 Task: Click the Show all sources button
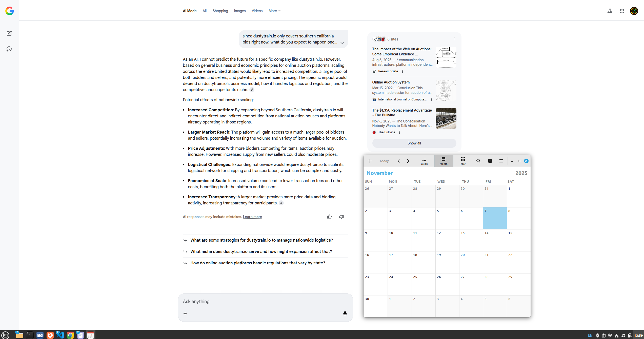pyautogui.click(x=414, y=143)
